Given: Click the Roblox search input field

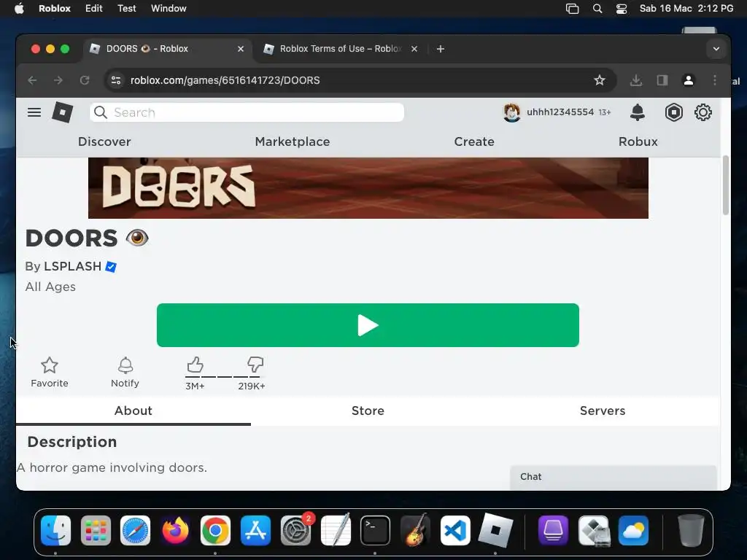Looking at the screenshot, I should (247, 112).
